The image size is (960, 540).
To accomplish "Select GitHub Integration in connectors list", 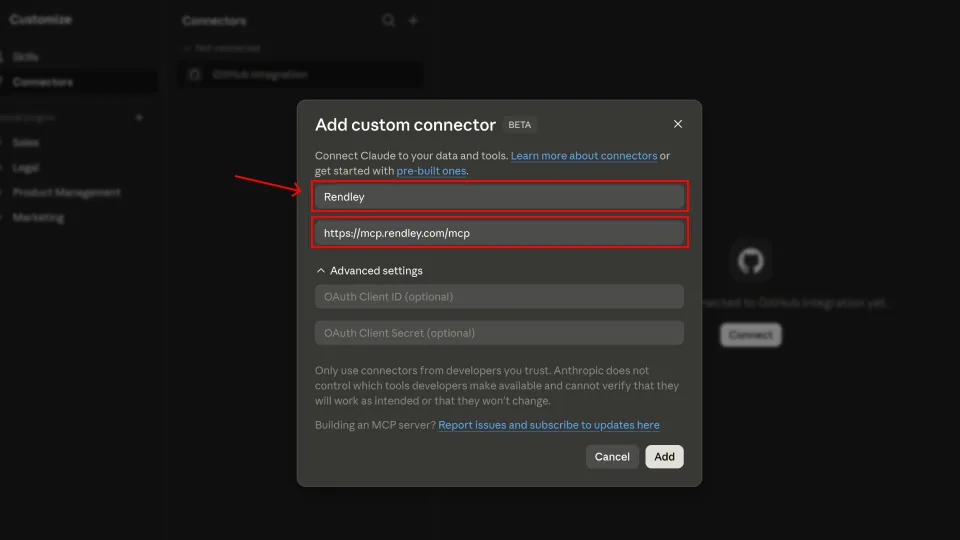I will click(x=300, y=75).
